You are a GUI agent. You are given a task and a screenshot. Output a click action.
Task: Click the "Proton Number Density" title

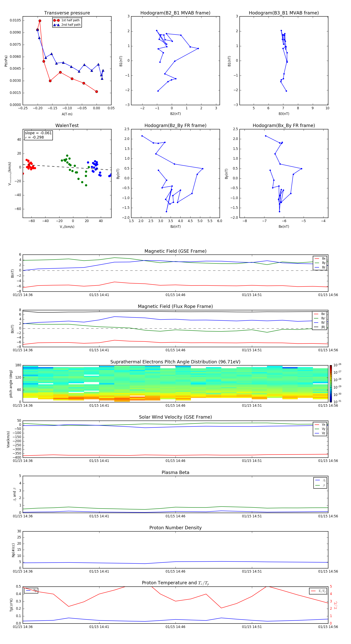(175, 528)
